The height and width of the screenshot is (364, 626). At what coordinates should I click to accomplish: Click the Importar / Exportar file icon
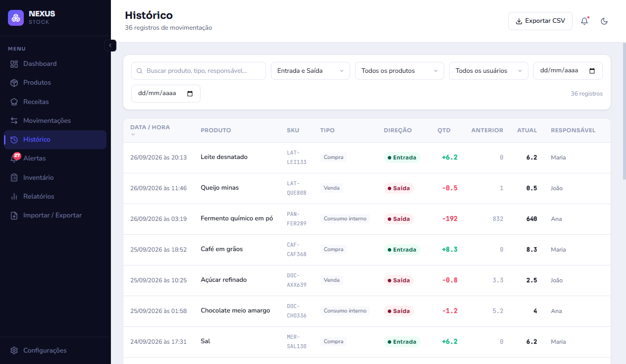(14, 215)
